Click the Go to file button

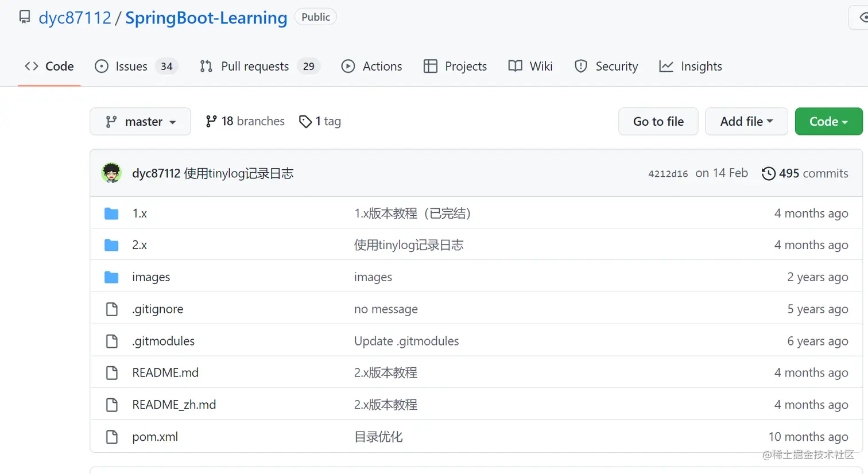(x=658, y=122)
